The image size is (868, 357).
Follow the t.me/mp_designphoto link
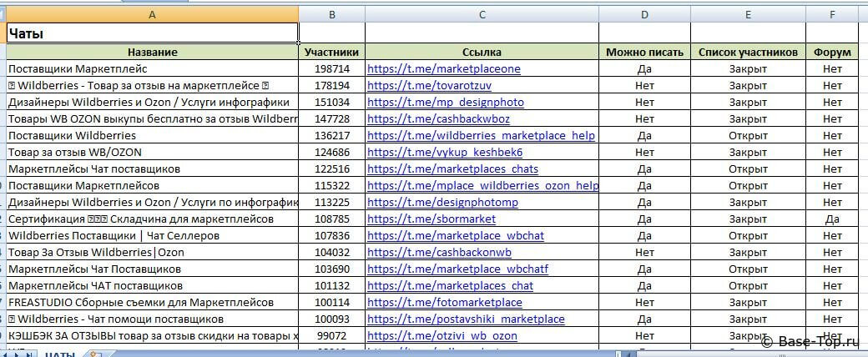coord(446,102)
